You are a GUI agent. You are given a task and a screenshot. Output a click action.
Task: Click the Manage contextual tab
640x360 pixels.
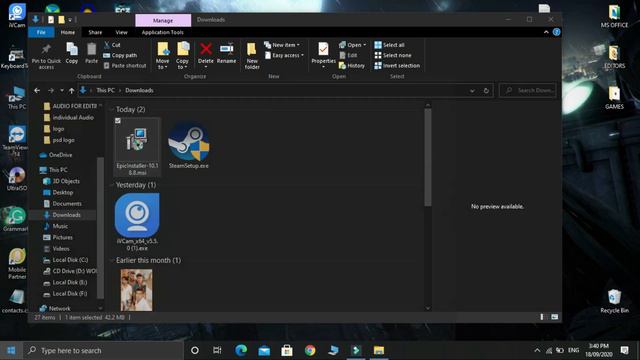(163, 20)
